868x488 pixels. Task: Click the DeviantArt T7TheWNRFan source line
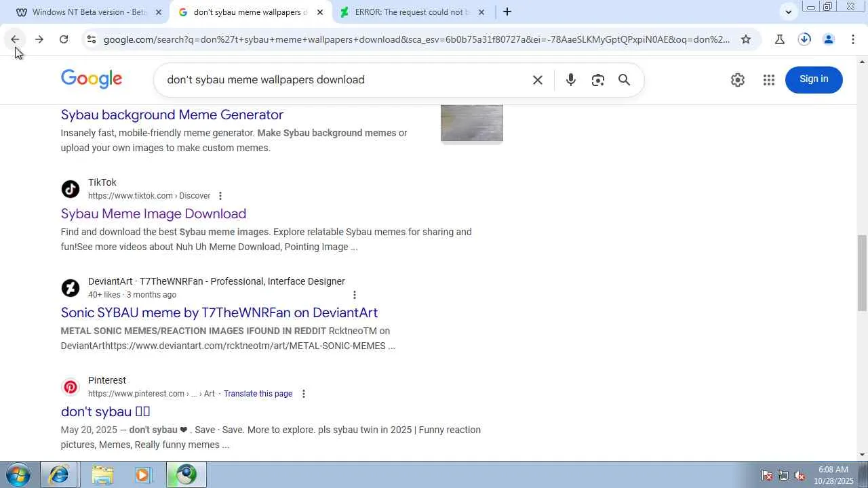pyautogui.click(x=216, y=281)
